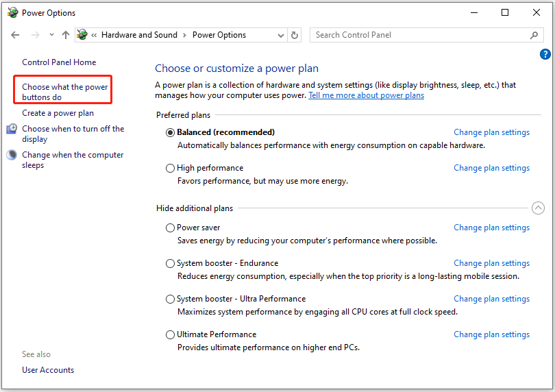Collapse additional plans with circular chevron
The width and height of the screenshot is (555, 392).
point(538,208)
